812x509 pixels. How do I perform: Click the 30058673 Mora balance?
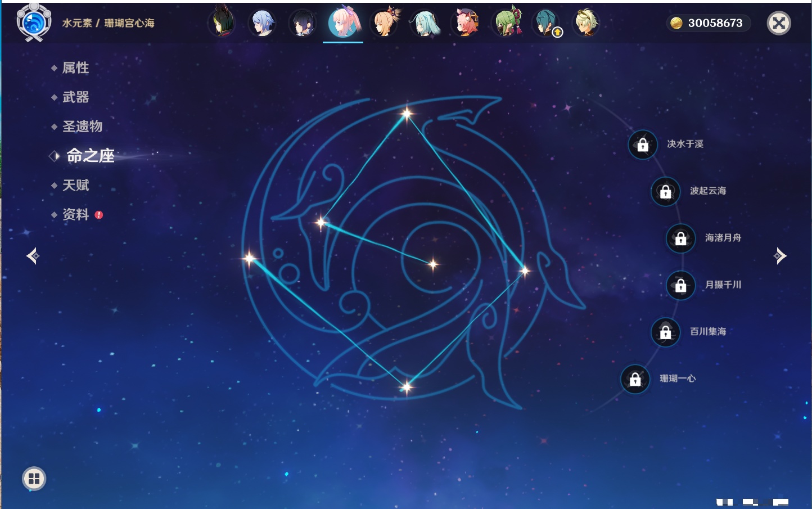[715, 23]
